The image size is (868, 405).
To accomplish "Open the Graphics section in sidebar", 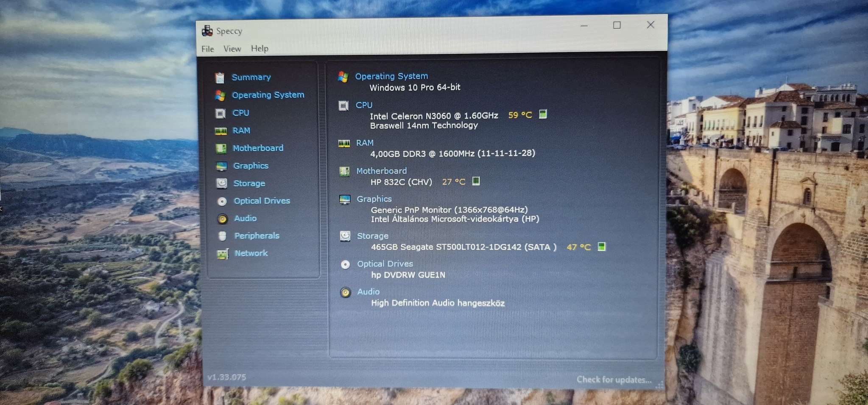I will tap(251, 166).
